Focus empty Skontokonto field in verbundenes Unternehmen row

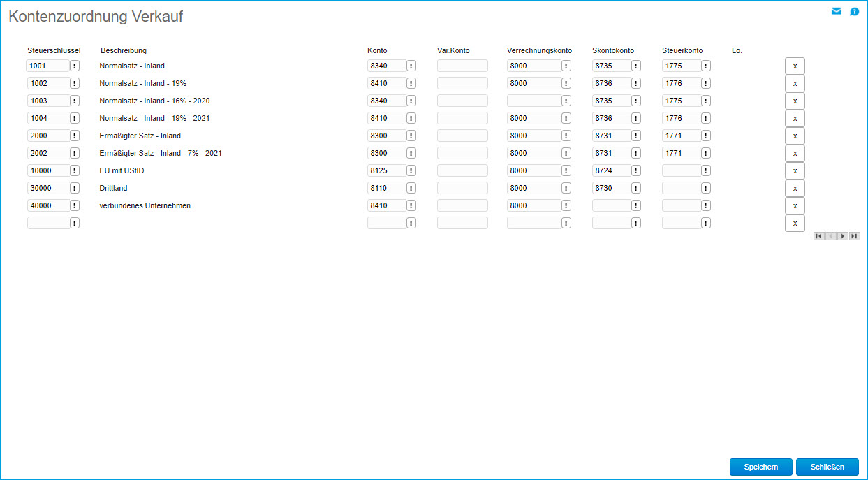(x=612, y=205)
